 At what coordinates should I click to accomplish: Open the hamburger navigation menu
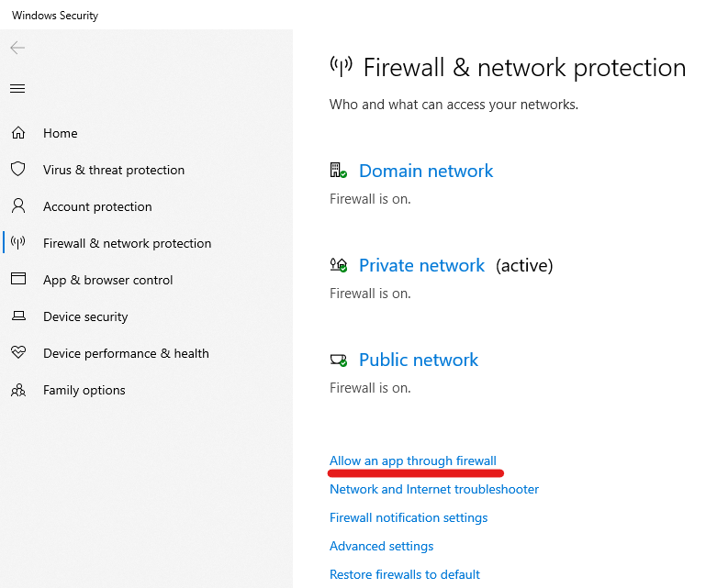click(x=17, y=88)
